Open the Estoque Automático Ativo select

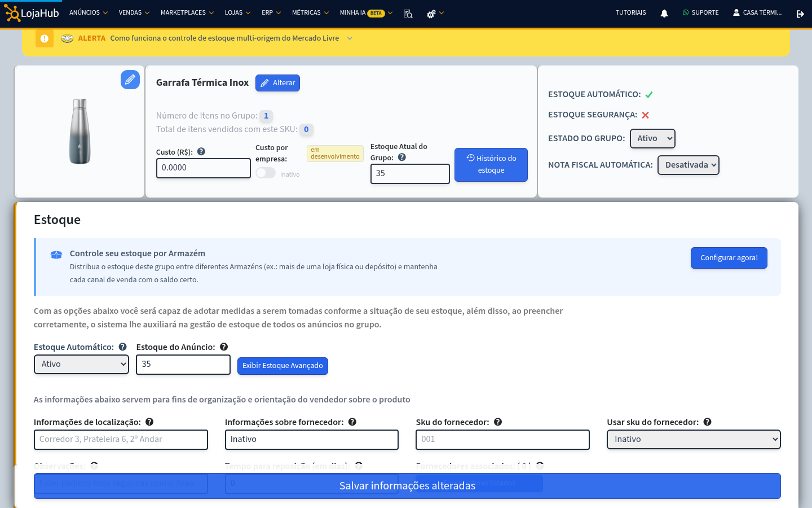pyautogui.click(x=81, y=364)
